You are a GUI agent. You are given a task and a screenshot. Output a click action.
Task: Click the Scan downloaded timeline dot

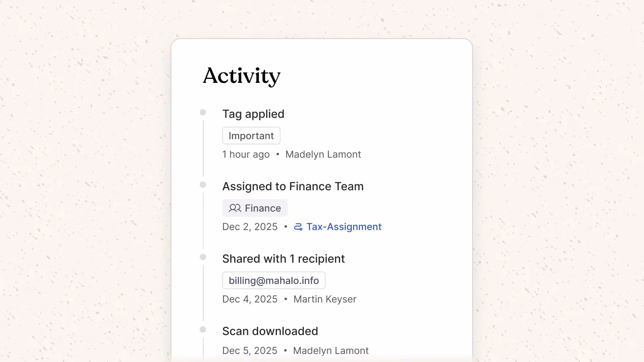[203, 329]
